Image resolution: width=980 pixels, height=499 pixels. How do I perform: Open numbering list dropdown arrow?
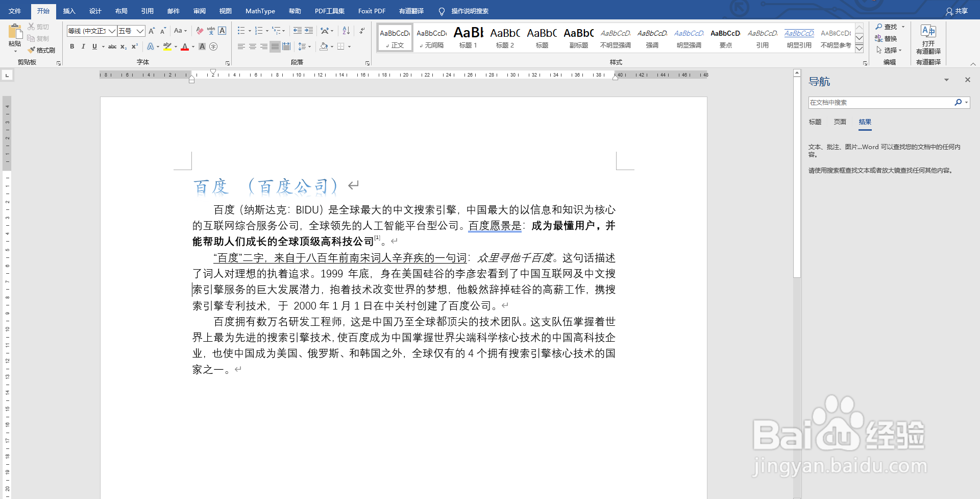(x=267, y=31)
